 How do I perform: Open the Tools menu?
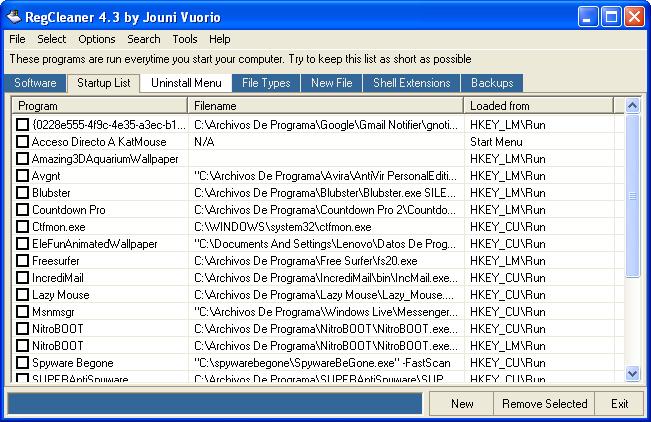[185, 39]
